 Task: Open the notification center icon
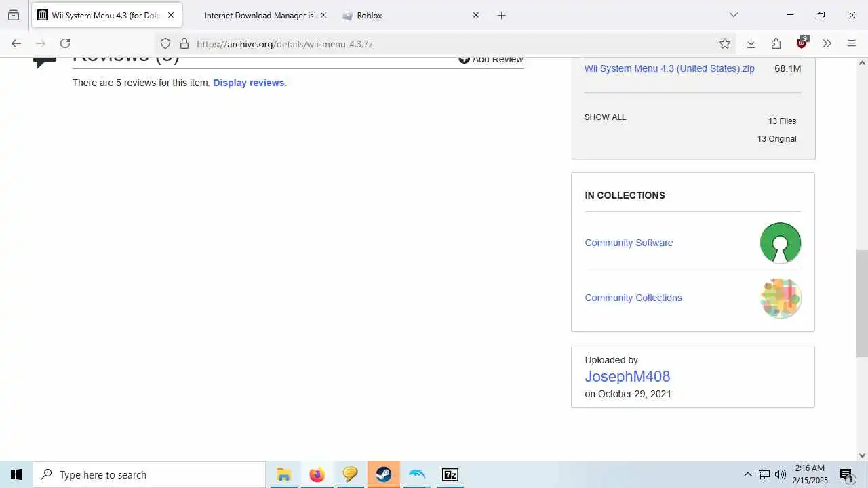tap(846, 474)
